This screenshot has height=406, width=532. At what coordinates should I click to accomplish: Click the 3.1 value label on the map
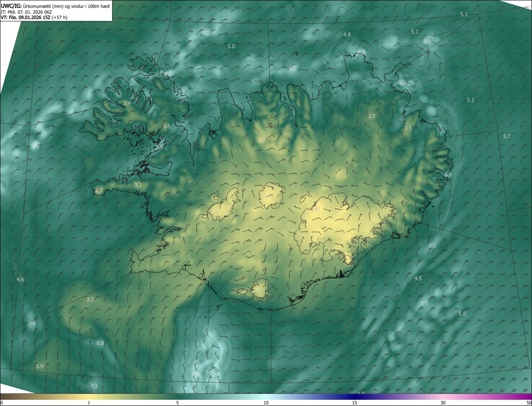(138, 185)
